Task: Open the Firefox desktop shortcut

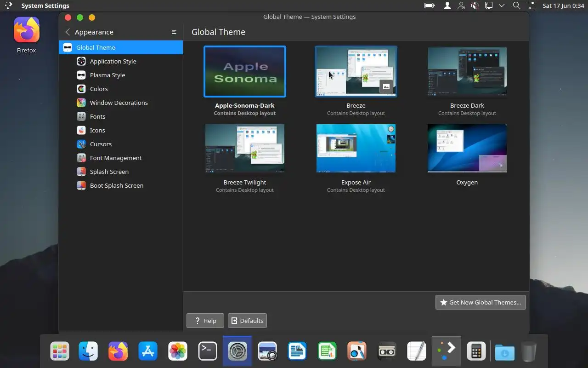Action: click(x=27, y=35)
